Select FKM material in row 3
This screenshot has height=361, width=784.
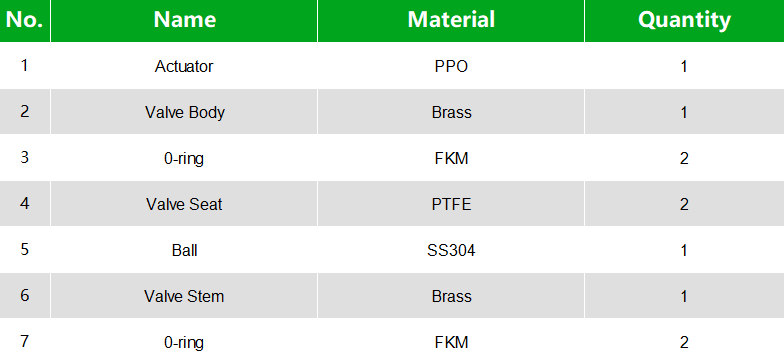pyautogui.click(x=451, y=158)
